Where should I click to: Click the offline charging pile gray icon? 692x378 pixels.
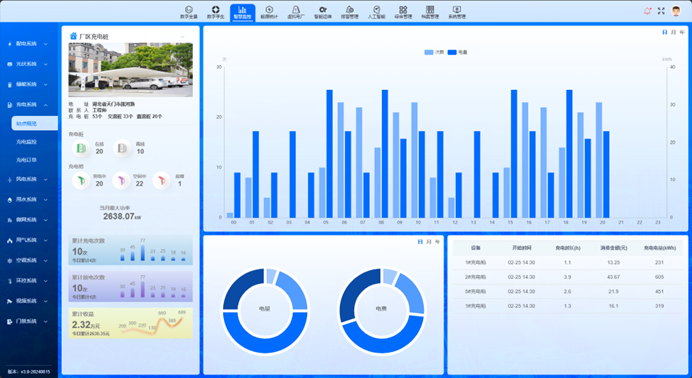click(122, 149)
